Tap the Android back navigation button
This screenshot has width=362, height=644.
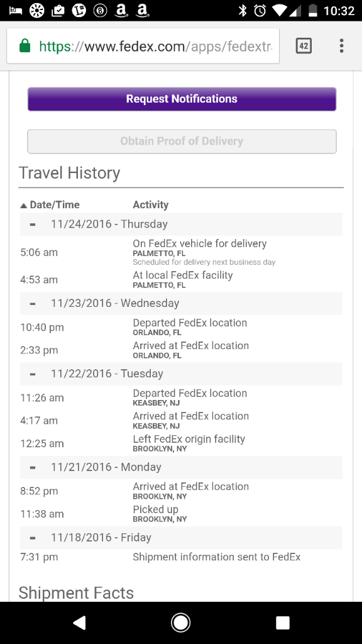79,623
